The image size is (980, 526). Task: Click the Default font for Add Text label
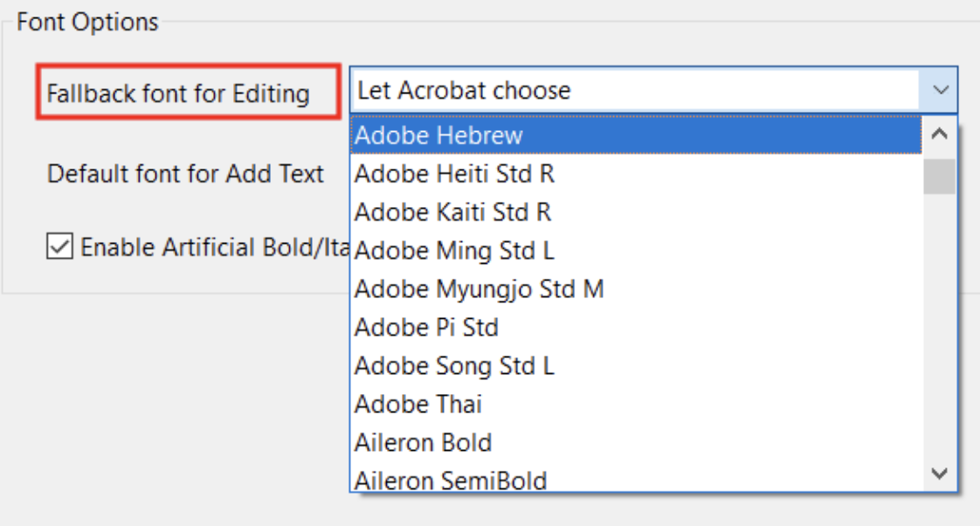point(185,174)
